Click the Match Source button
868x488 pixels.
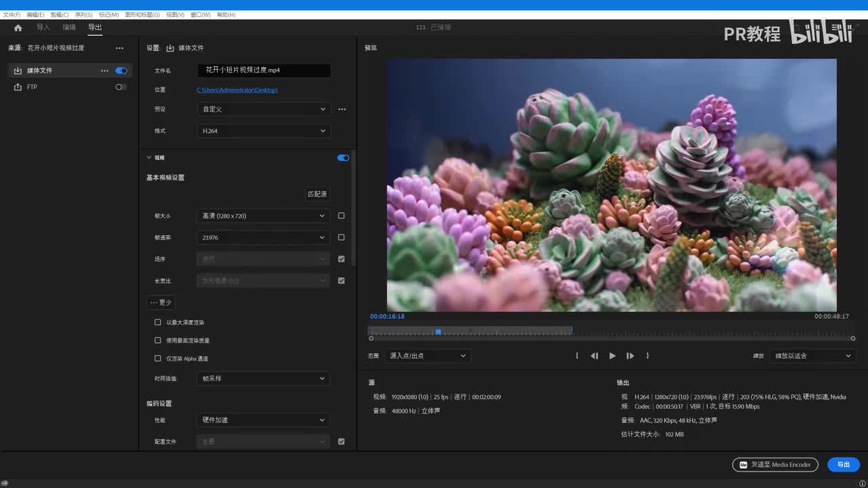317,195
